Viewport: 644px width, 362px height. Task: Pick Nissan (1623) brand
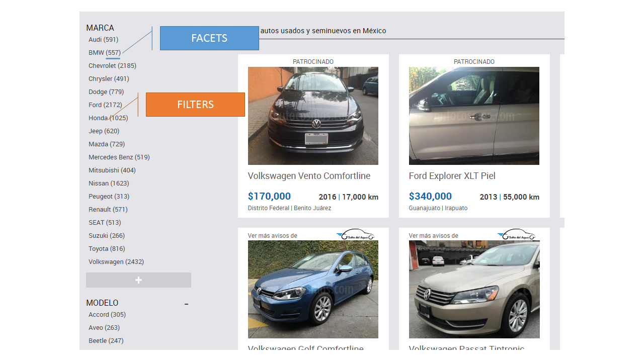[109, 184]
